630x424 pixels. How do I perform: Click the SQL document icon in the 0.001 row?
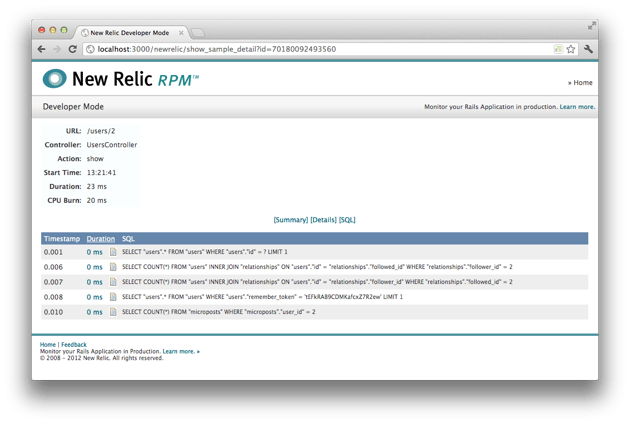[x=113, y=252]
